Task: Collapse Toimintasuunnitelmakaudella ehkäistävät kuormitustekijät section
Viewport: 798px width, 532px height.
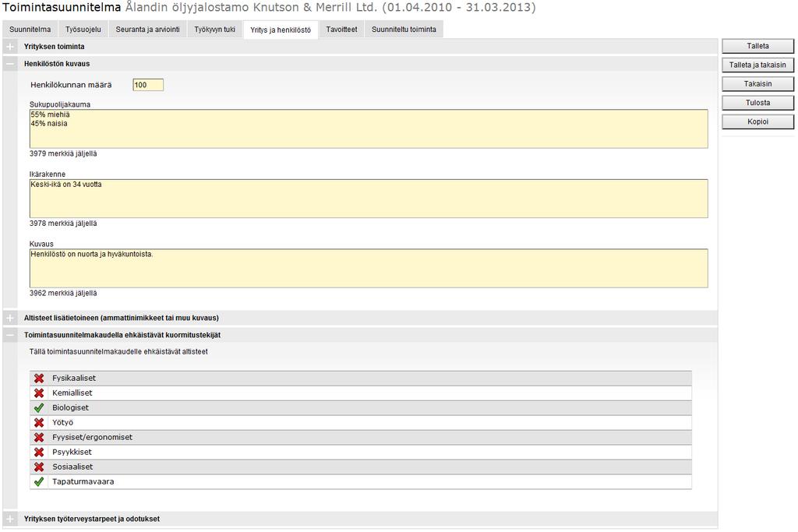Action: pos(10,335)
